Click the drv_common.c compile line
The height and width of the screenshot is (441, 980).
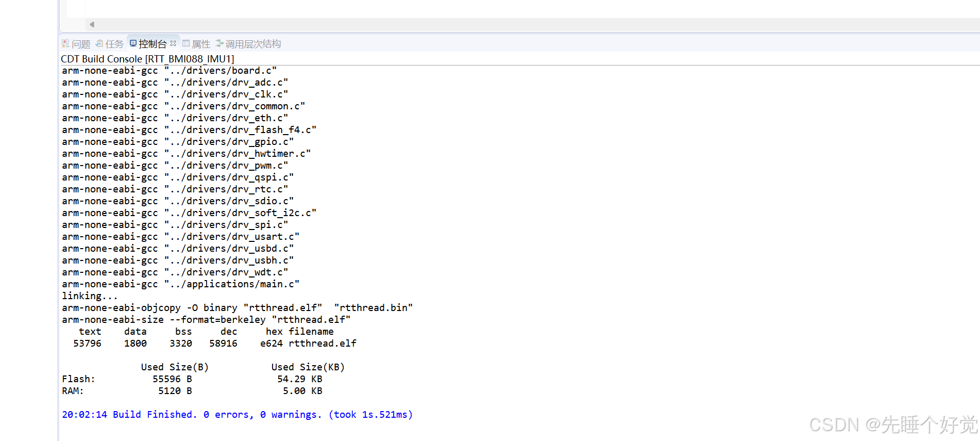(x=183, y=106)
